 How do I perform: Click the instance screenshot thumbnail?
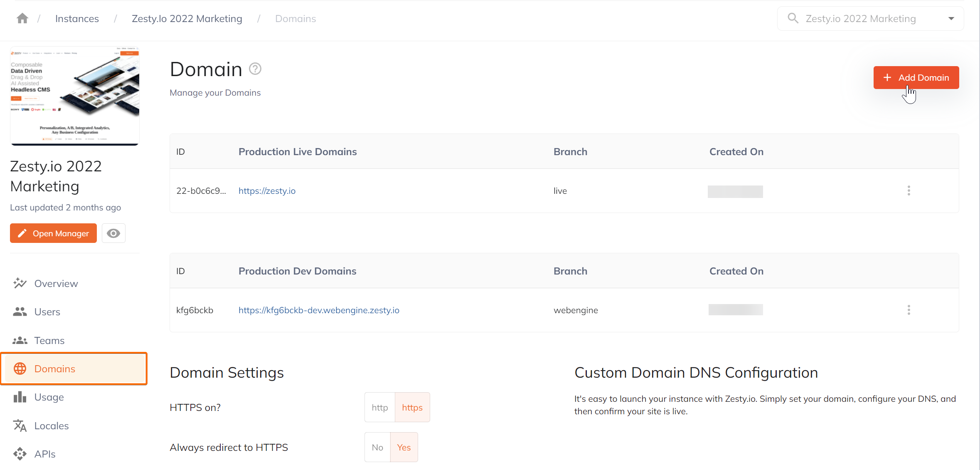click(x=75, y=96)
